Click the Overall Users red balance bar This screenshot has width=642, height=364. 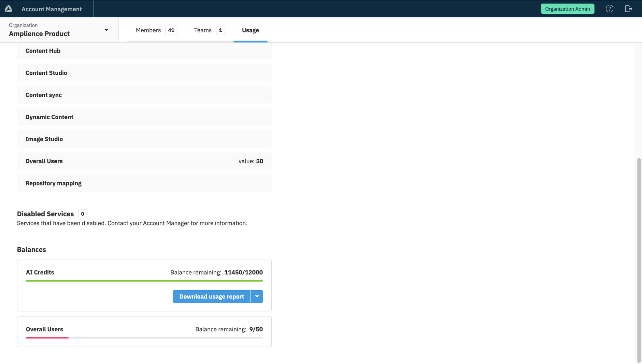(47, 338)
